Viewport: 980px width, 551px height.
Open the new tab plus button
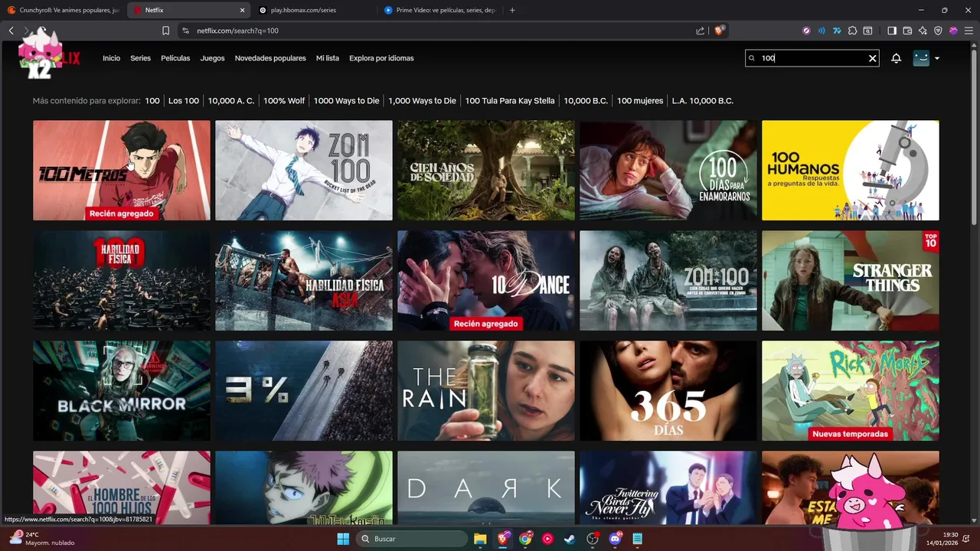point(512,10)
